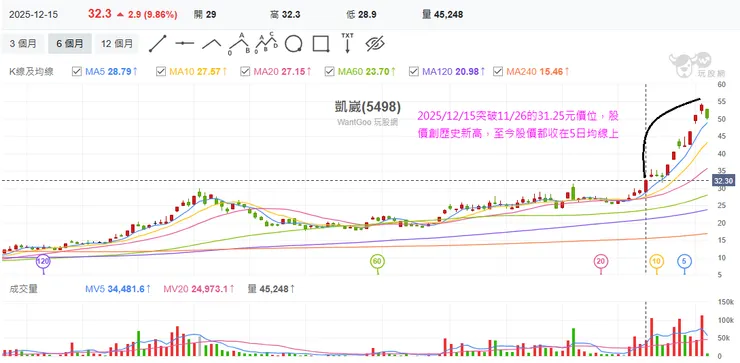This screenshot has width=740, height=363.
Task: Toggle hide drawings eye-slash icon
Action: tap(375, 44)
